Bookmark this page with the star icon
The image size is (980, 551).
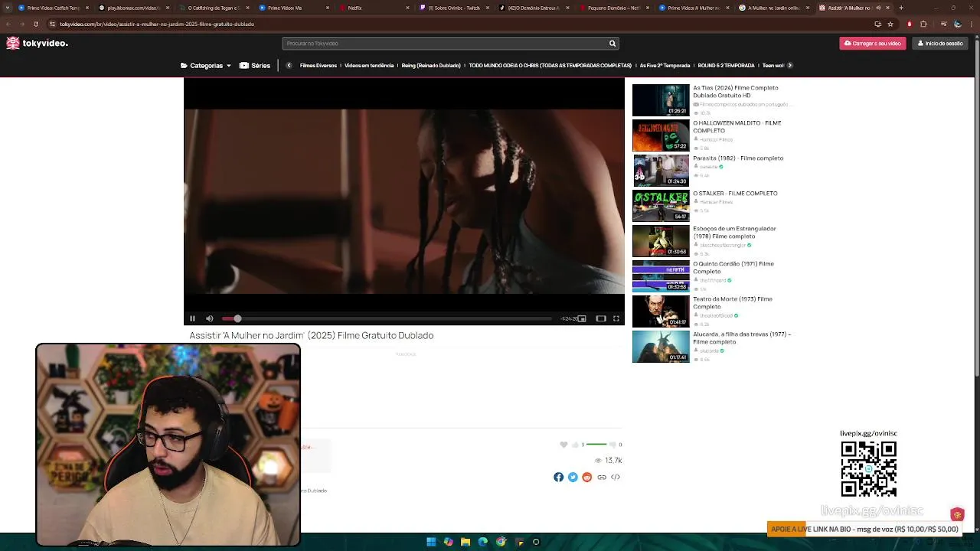click(x=890, y=24)
